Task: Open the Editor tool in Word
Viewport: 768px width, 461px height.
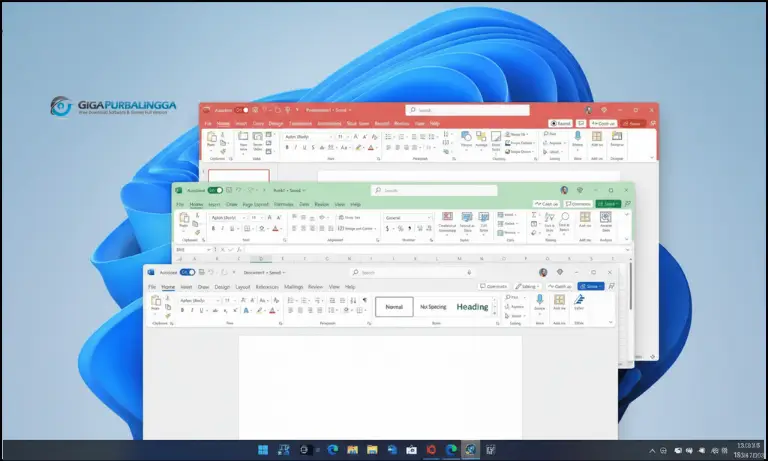Action: click(x=579, y=302)
